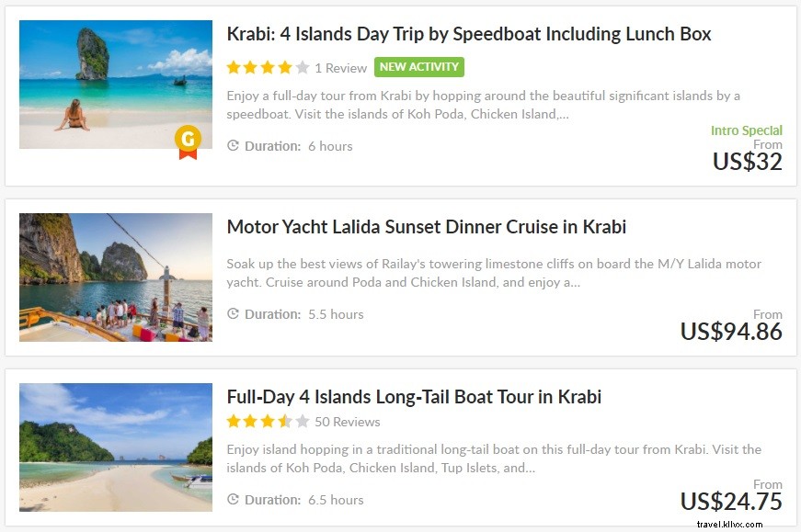Click the duration clock icon on the Long-Tail Boat tour
Screen dimensions: 801x532
coord(234,500)
